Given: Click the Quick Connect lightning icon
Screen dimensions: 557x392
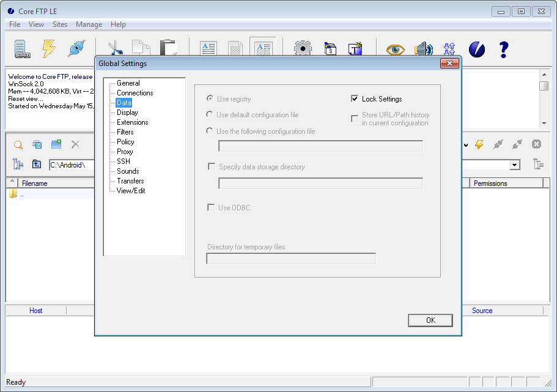Looking at the screenshot, I should [x=49, y=48].
